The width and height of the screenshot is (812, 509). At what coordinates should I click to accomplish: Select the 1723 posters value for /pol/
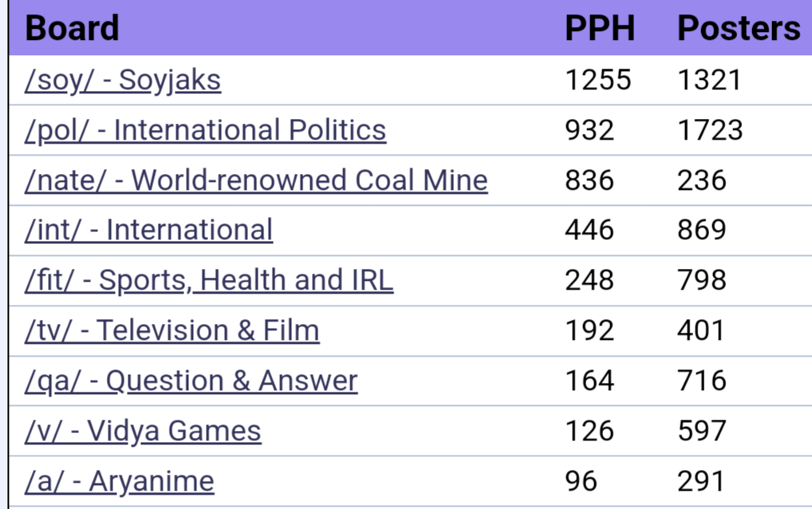pyautogui.click(x=710, y=130)
